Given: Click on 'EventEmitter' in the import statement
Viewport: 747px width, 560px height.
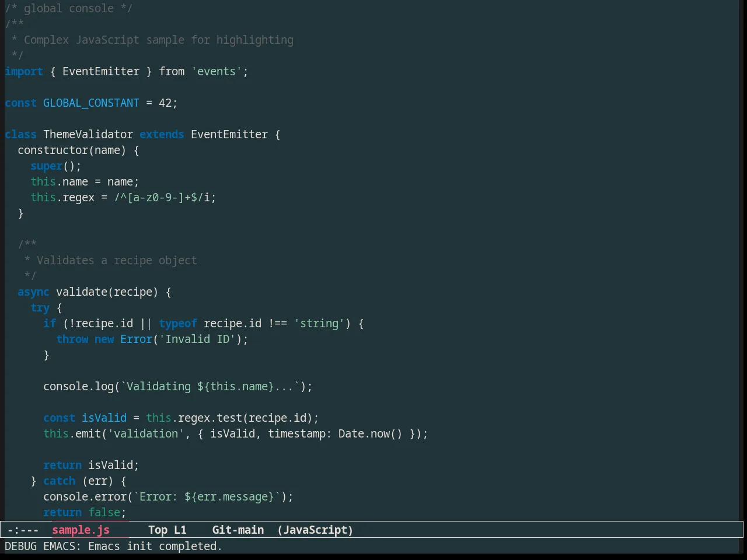Looking at the screenshot, I should [x=101, y=71].
